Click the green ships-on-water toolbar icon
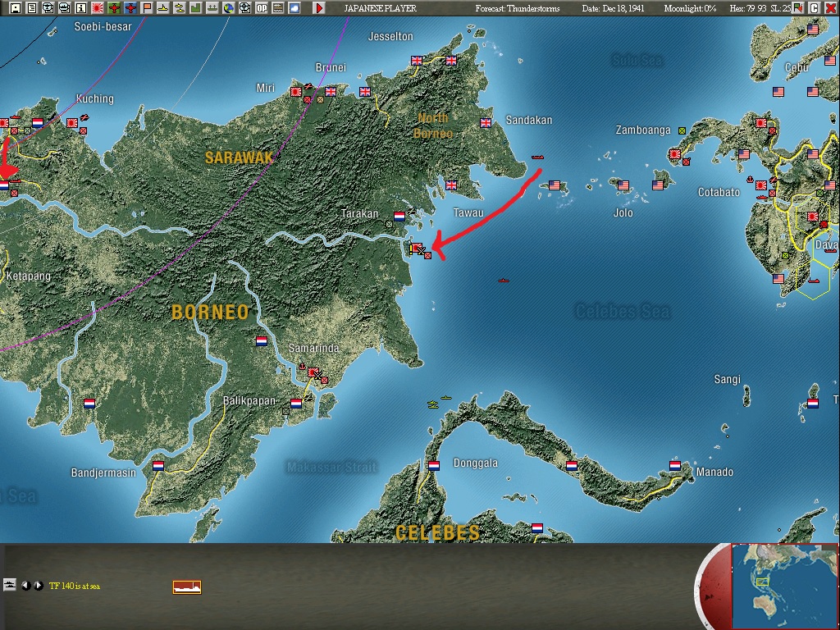This screenshot has width=840, height=630. click(x=212, y=8)
